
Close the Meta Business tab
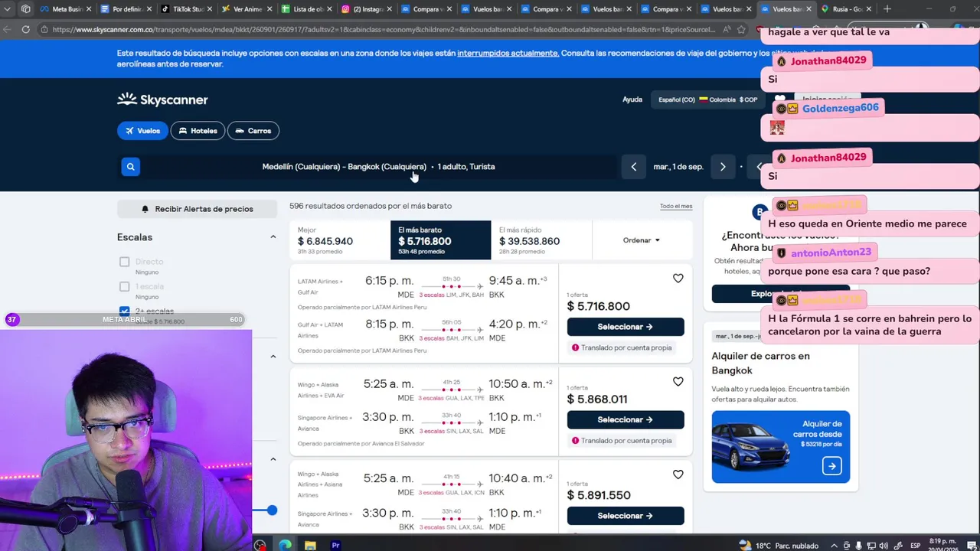[x=89, y=9]
